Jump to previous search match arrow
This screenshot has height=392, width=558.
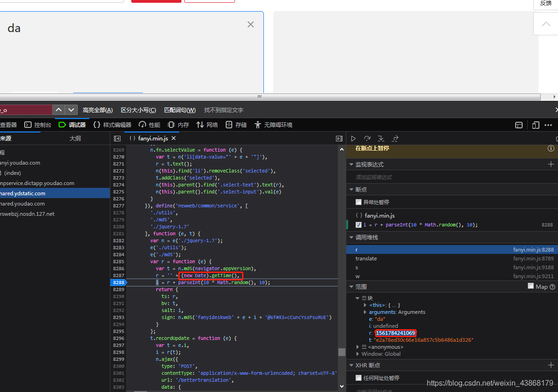tap(59, 110)
